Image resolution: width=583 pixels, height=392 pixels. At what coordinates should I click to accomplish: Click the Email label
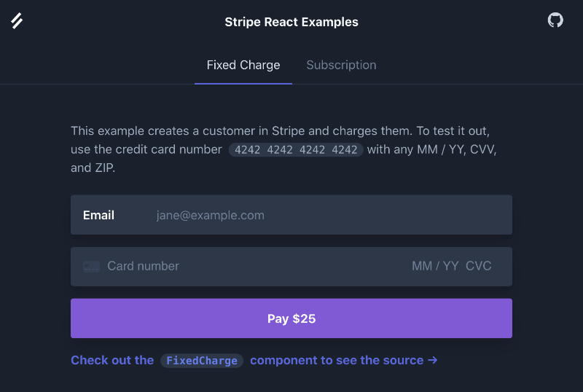point(98,215)
